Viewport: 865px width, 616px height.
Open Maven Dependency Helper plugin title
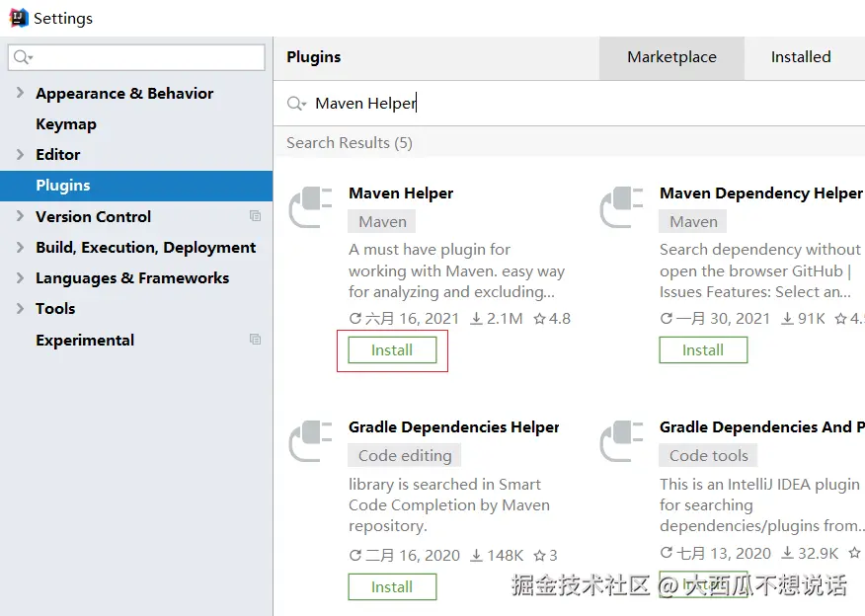point(761,193)
